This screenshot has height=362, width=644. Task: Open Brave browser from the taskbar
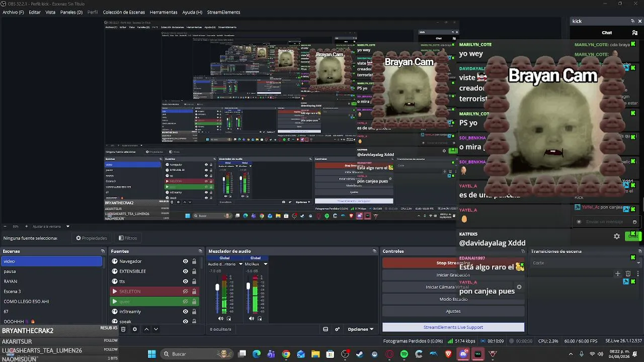click(x=448, y=354)
